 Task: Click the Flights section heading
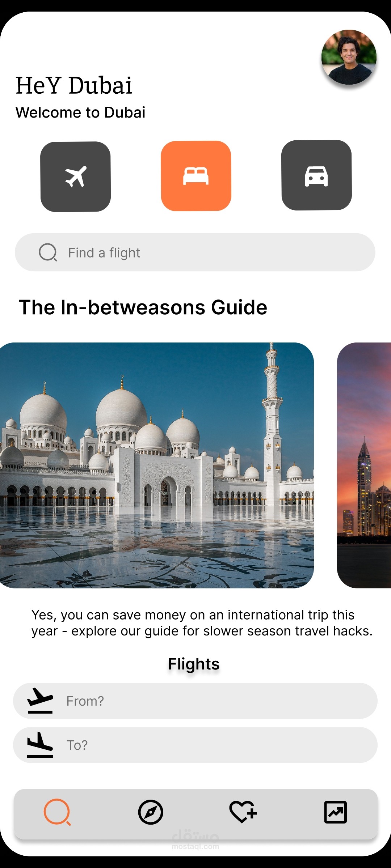pos(194,664)
